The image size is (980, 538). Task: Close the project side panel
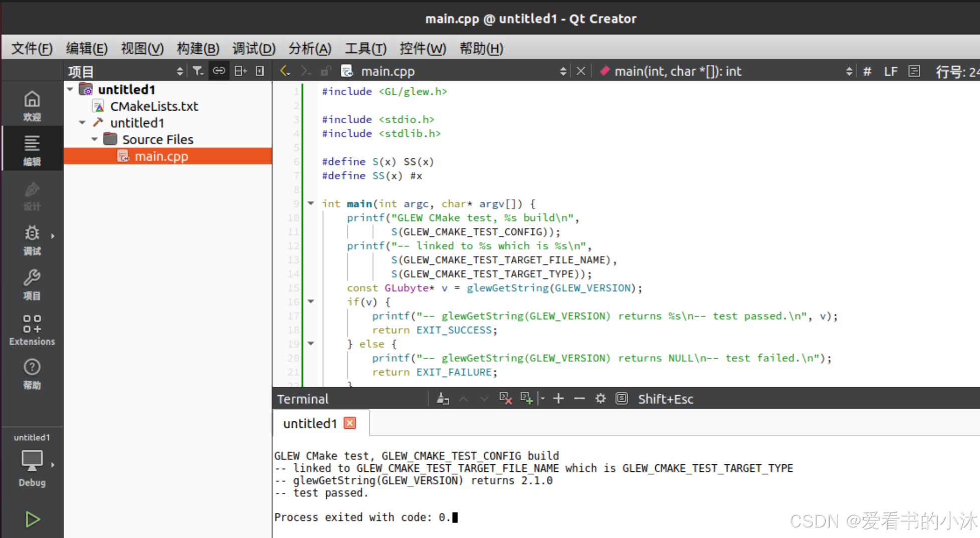260,71
